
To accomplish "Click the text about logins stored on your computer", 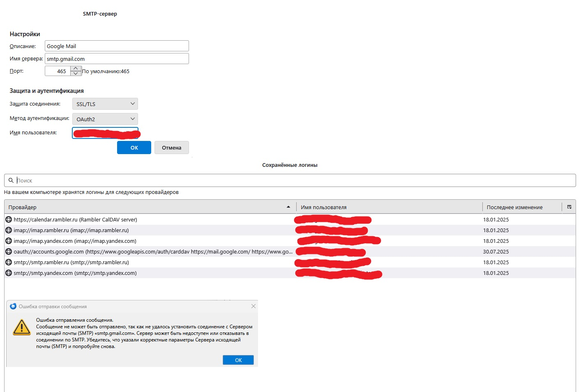I will pyautogui.click(x=91, y=192).
